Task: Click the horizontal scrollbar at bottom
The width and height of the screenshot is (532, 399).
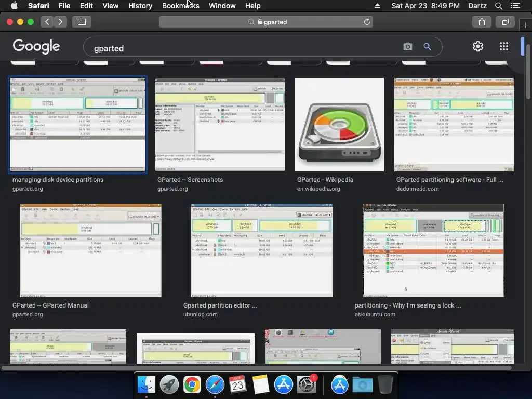Action: click(x=256, y=368)
